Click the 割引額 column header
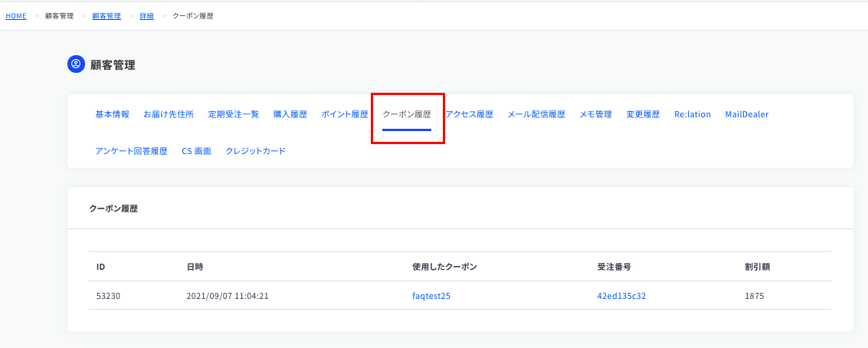The height and width of the screenshot is (348, 868). 757,267
